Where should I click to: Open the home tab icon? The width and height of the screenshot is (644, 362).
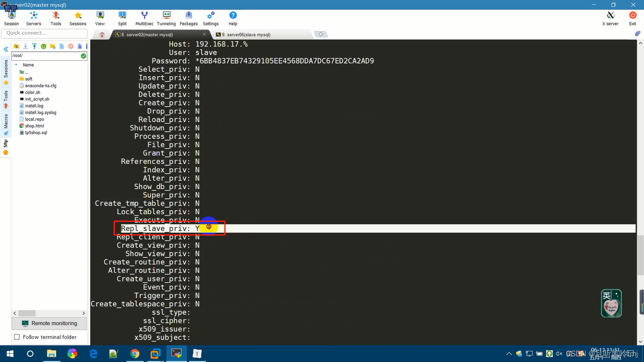point(102,34)
